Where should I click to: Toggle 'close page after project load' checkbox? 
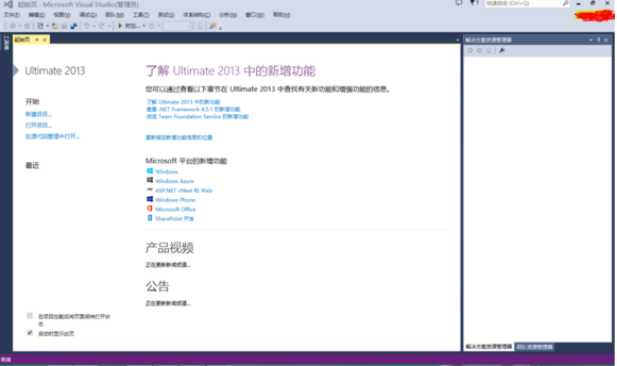[x=30, y=316]
